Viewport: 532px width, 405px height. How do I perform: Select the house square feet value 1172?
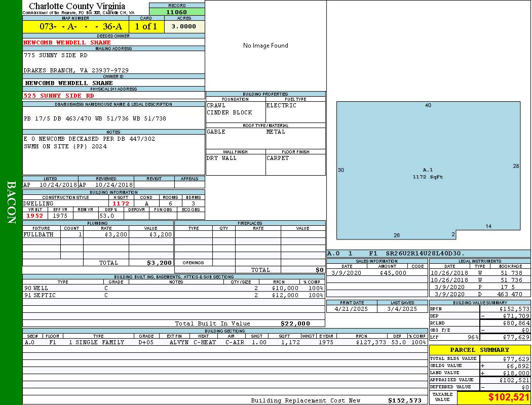pos(121,204)
